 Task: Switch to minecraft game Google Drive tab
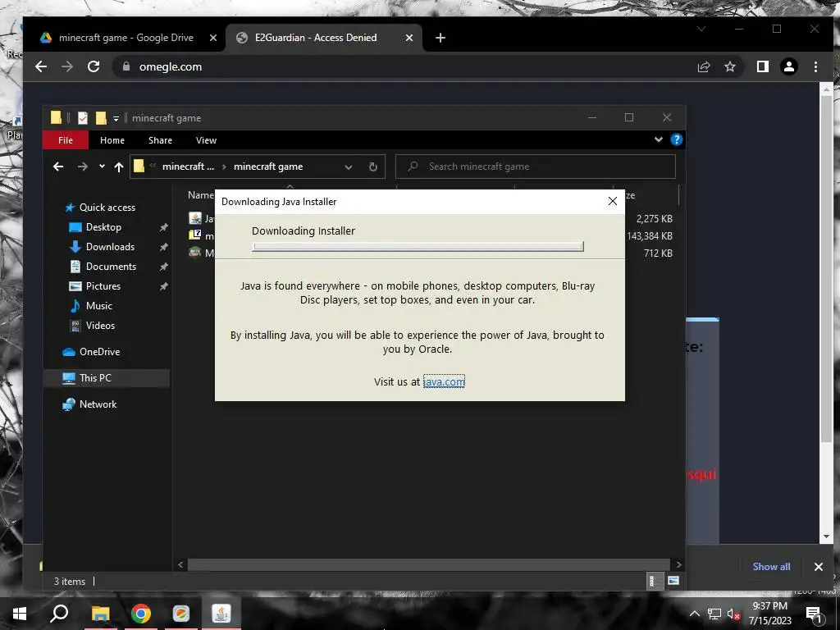coord(126,38)
